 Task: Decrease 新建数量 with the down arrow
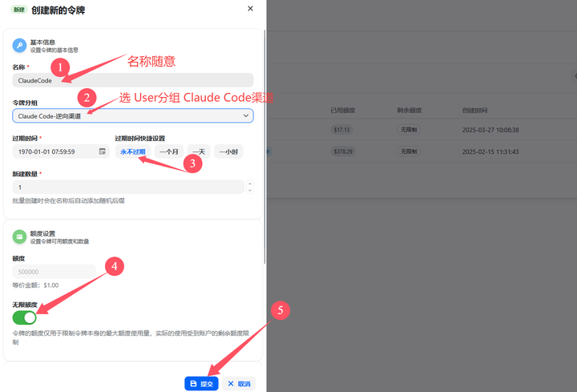pos(250,190)
